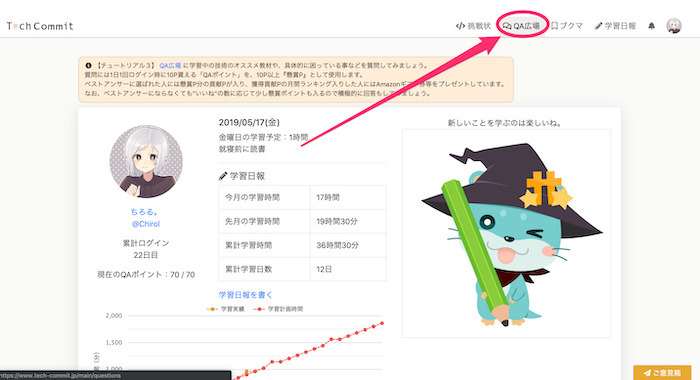Click the 1,500 axis label on chart

coord(113,342)
